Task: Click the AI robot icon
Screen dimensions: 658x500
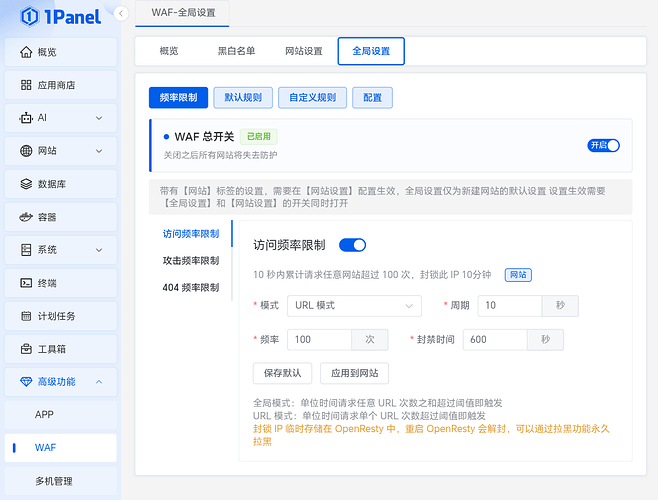Action: [x=26, y=118]
